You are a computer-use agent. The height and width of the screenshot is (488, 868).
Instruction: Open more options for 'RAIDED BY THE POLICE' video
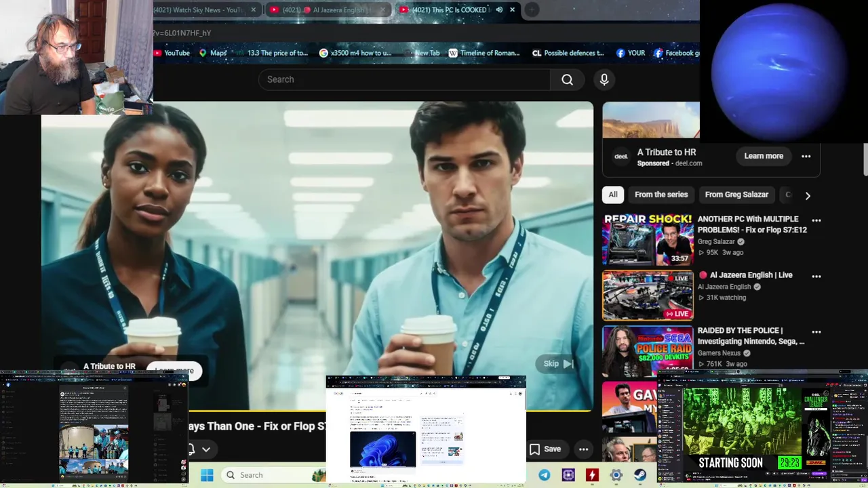point(816,332)
